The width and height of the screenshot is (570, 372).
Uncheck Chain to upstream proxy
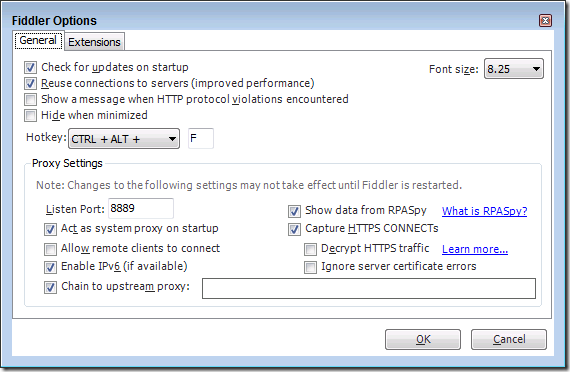pos(50,287)
